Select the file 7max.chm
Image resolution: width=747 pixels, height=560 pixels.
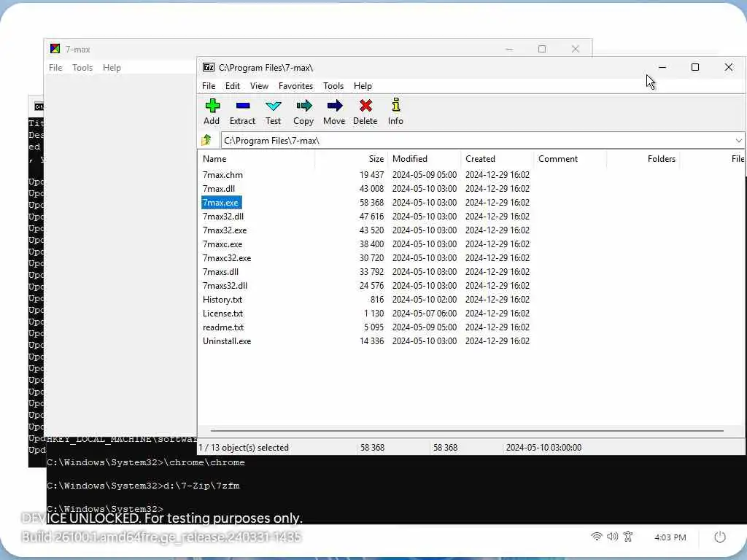(x=222, y=175)
